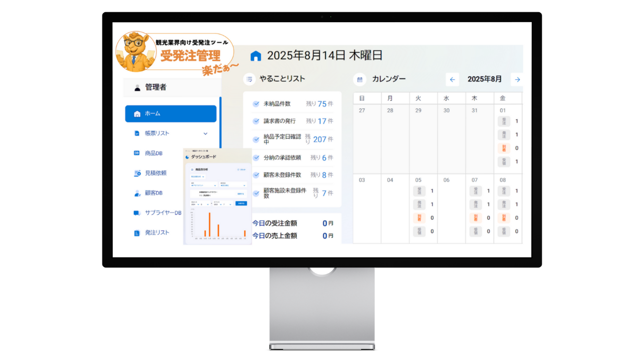This screenshot has width=644, height=362.
Task: Click the blue analyze button in dashboard
Action: tap(241, 203)
